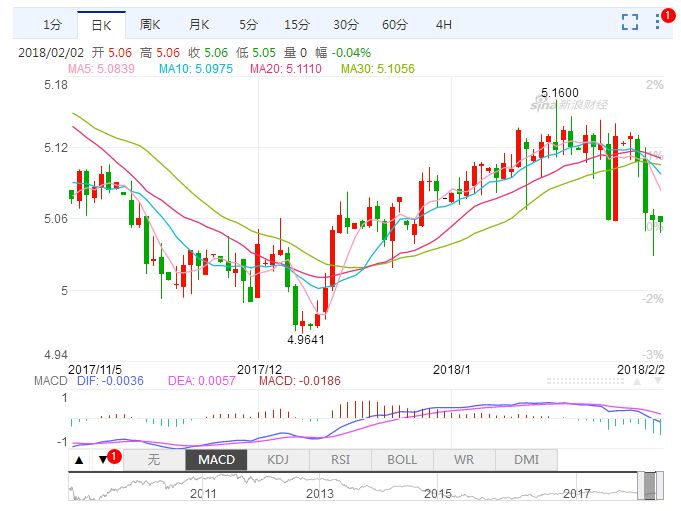
Task: Switch to 周K weekly chart
Action: pyautogui.click(x=151, y=23)
